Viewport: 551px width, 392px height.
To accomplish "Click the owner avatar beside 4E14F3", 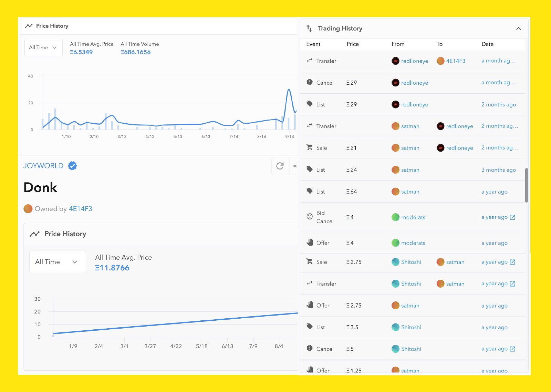I will [28, 209].
